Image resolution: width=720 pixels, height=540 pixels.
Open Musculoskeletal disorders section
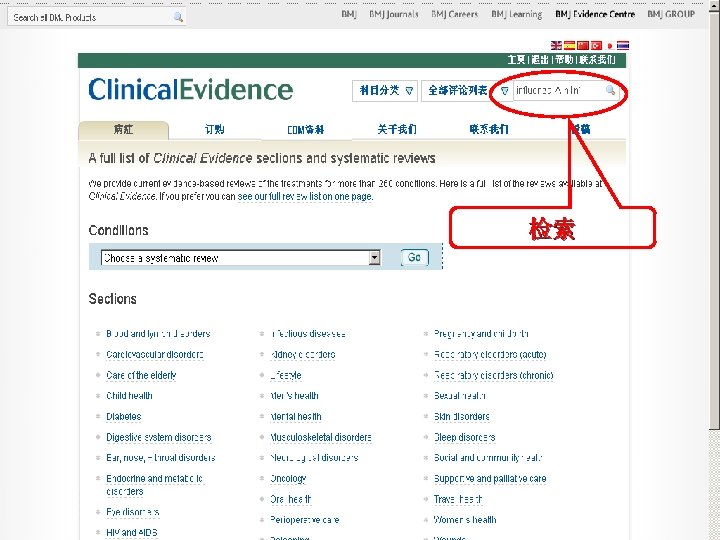tap(321, 437)
